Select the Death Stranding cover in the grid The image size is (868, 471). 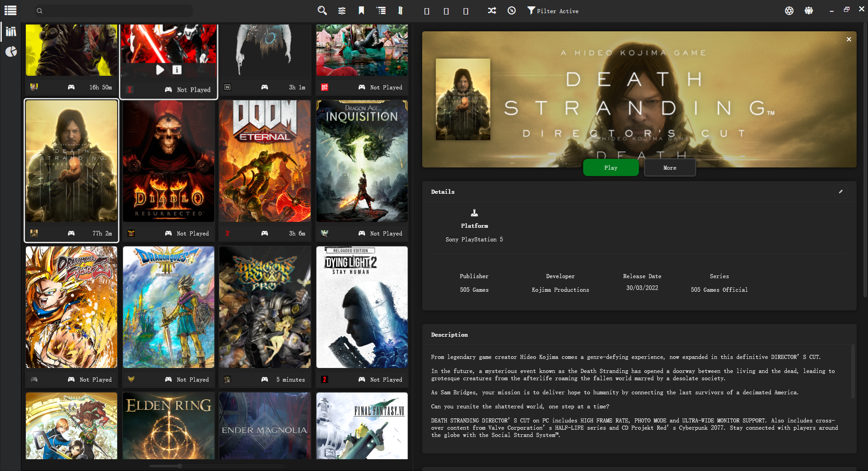(x=71, y=161)
